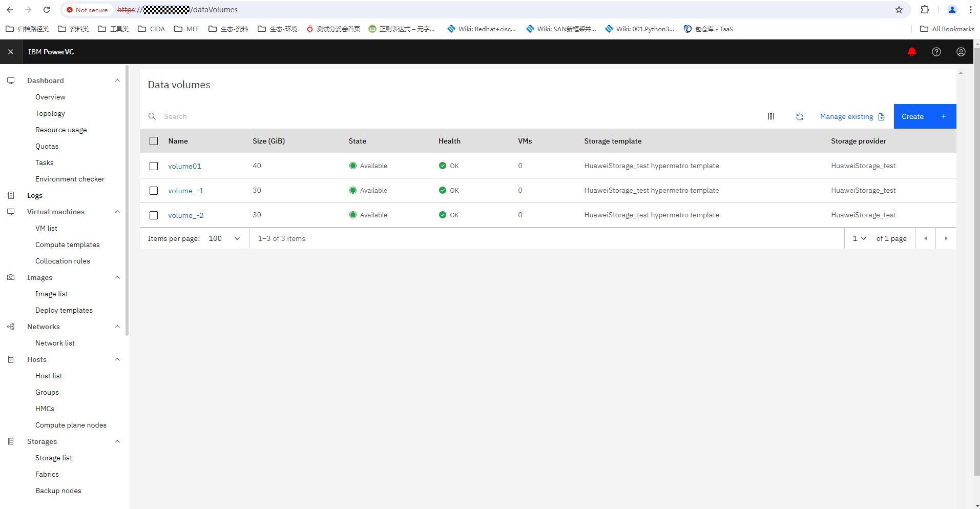Open the page number dropdown
This screenshot has height=509, width=980.
[x=860, y=238]
